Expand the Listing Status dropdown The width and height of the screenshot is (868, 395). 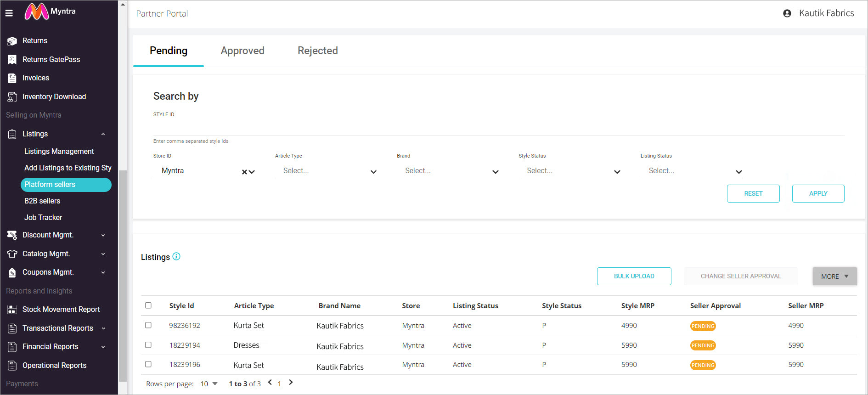pos(691,171)
